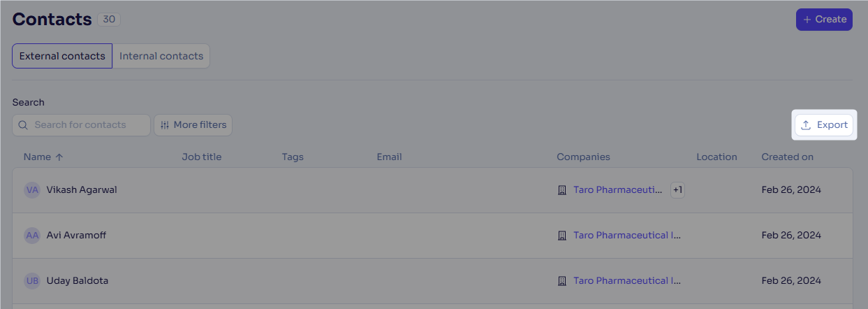Click the Export upload icon
This screenshot has width=868, height=309.
806,125
